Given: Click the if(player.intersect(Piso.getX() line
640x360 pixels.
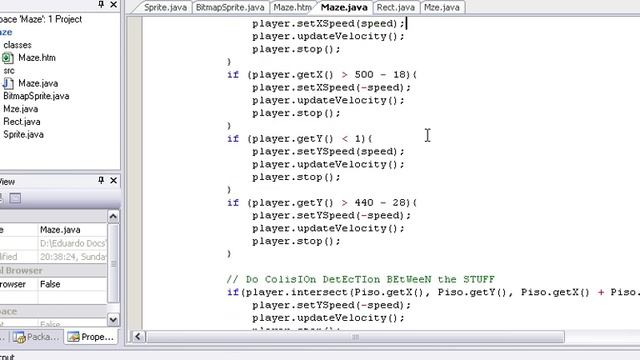Looking at the screenshot, I should (433, 292).
